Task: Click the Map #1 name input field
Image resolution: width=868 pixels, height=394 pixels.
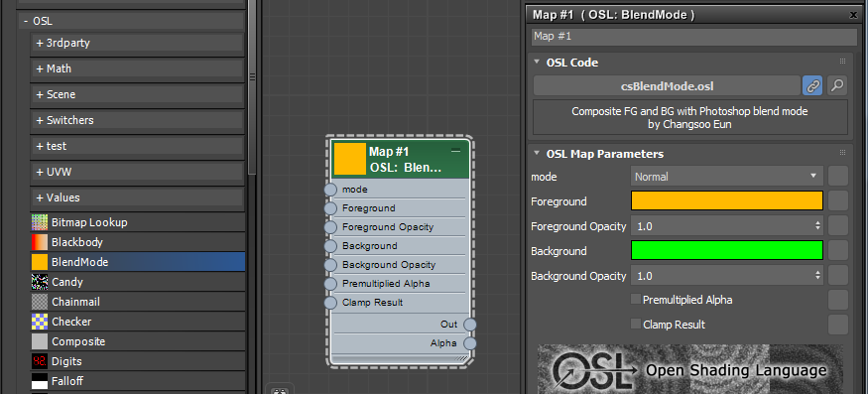Action: pyautogui.click(x=694, y=37)
